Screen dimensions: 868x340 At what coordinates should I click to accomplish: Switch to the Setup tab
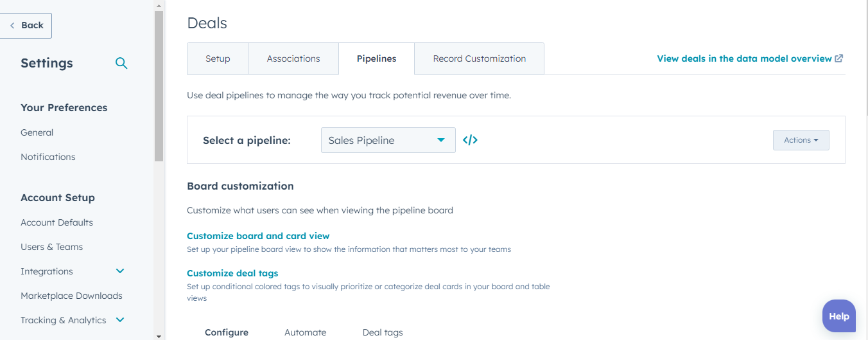coord(218,58)
